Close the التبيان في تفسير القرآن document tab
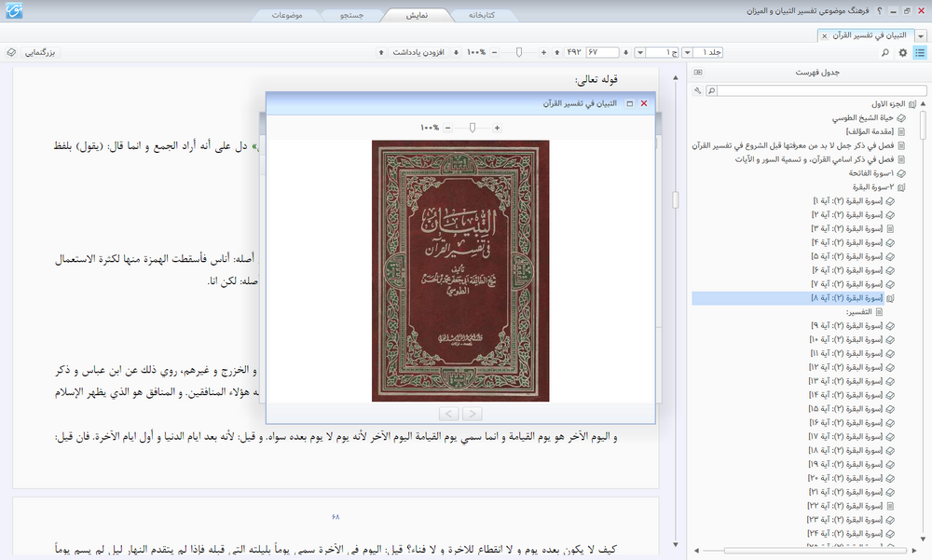Viewport: 932px width, 560px height. point(825,36)
